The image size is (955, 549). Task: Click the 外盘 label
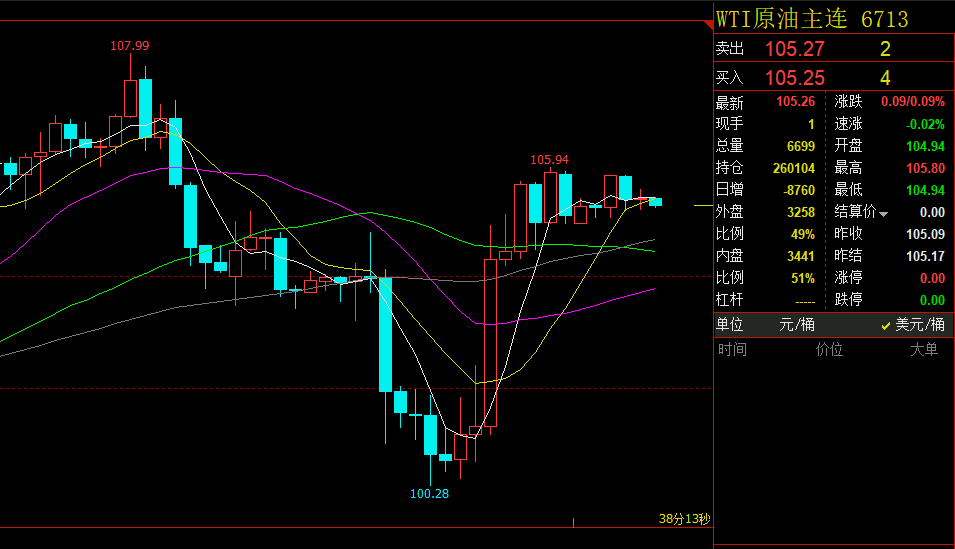pyautogui.click(x=730, y=212)
